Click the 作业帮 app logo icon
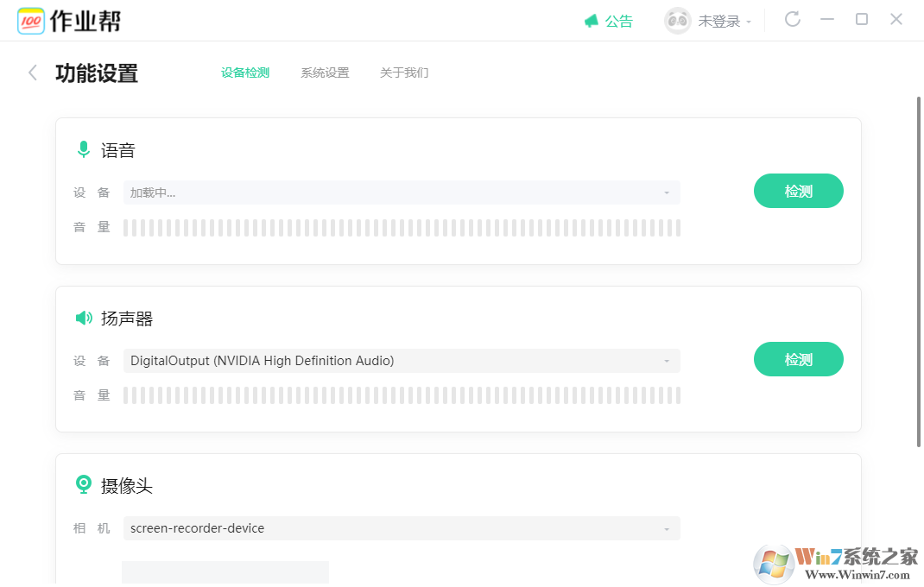 click(x=30, y=22)
